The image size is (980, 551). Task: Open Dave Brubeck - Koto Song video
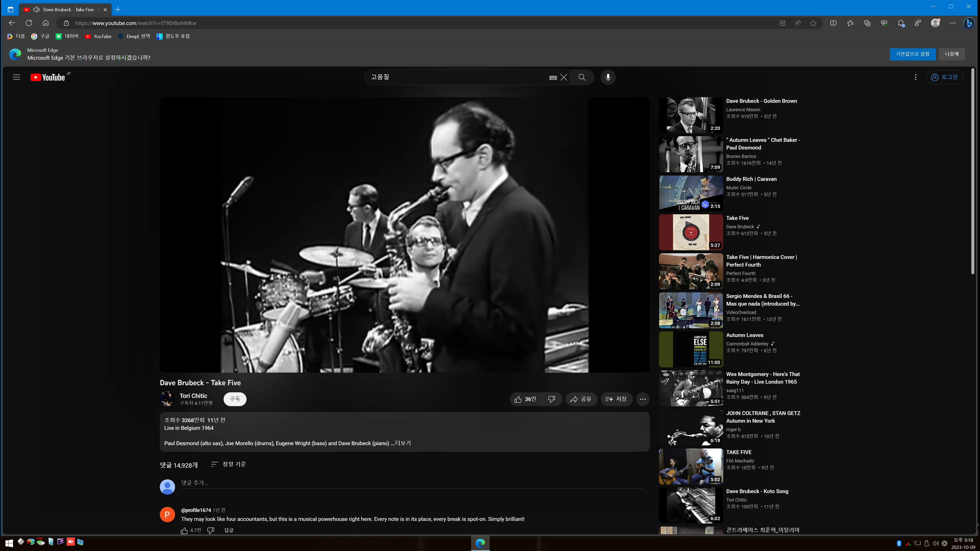pyautogui.click(x=691, y=505)
